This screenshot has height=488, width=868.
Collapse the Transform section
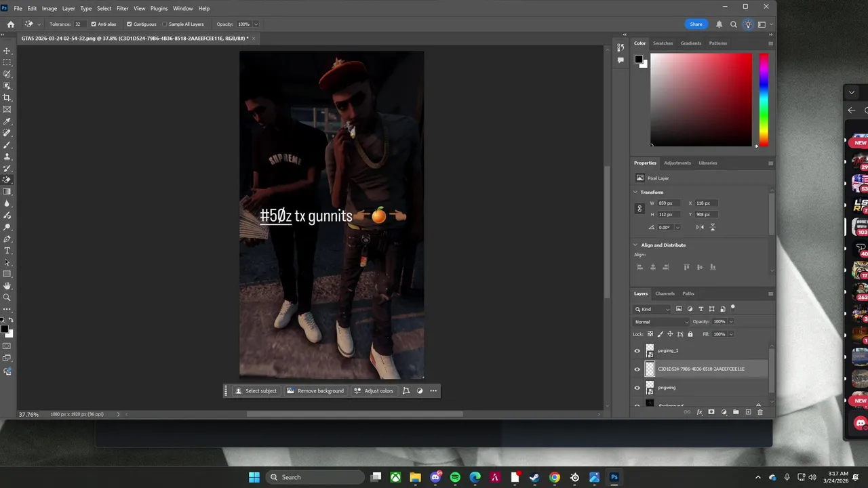635,192
